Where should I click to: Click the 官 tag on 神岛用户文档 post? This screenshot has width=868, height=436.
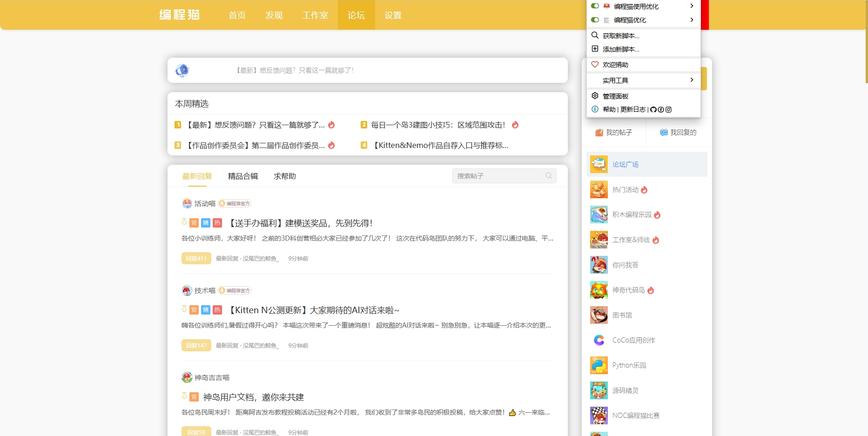click(194, 397)
